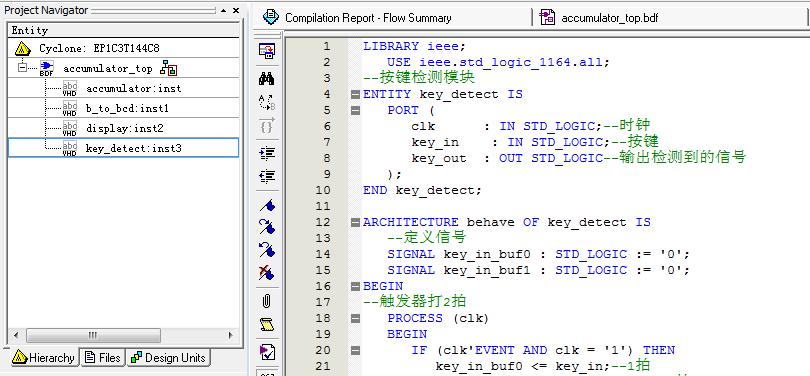The width and height of the screenshot is (810, 376).
Task: Click on 'LIBRARY ieee;' code line
Action: tap(414, 46)
